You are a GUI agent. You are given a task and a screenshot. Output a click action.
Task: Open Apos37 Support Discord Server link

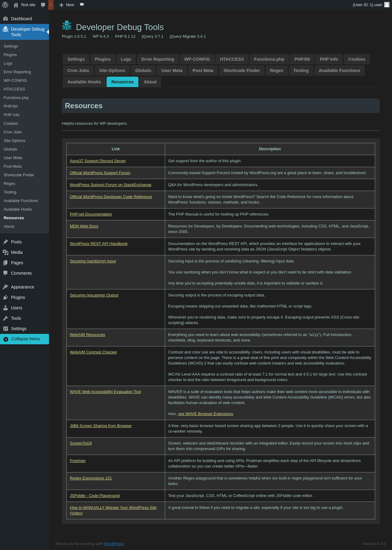tap(98, 161)
